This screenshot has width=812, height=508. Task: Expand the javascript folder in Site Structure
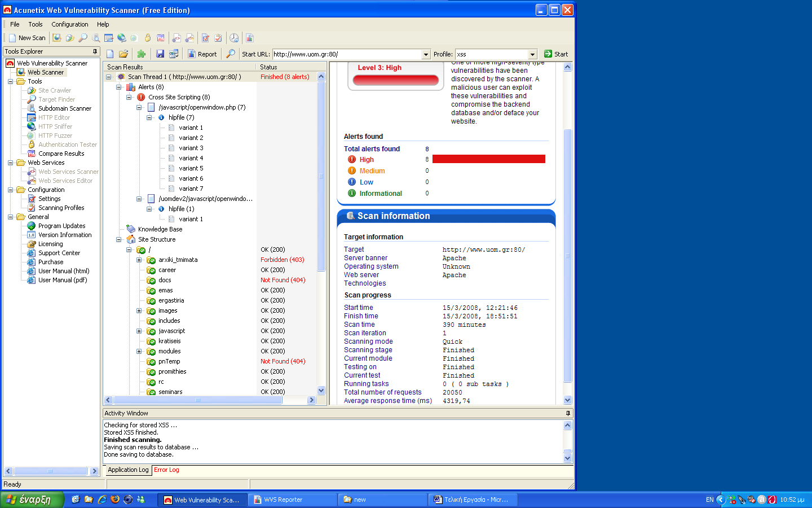pos(139,331)
